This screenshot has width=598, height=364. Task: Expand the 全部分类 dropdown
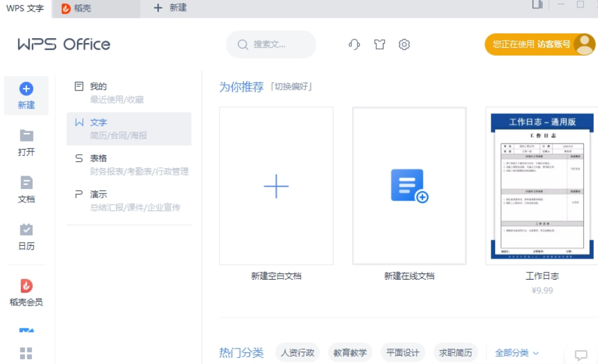[517, 353]
